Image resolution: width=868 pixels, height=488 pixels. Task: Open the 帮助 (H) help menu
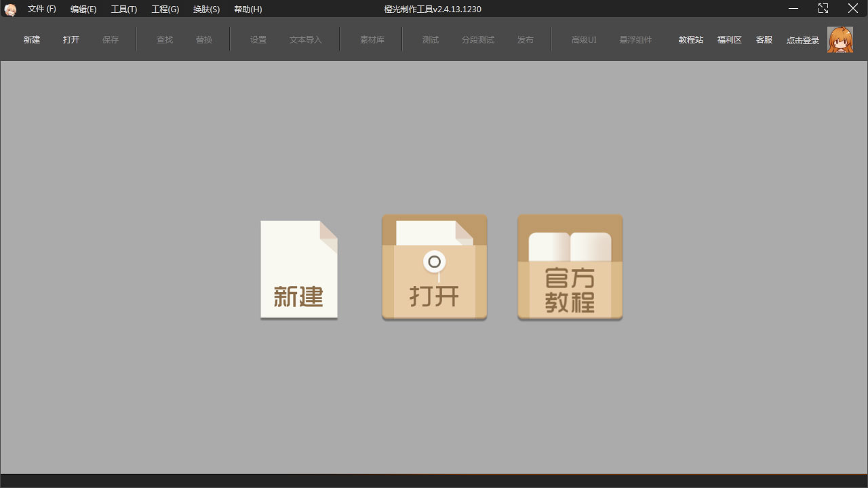248,9
